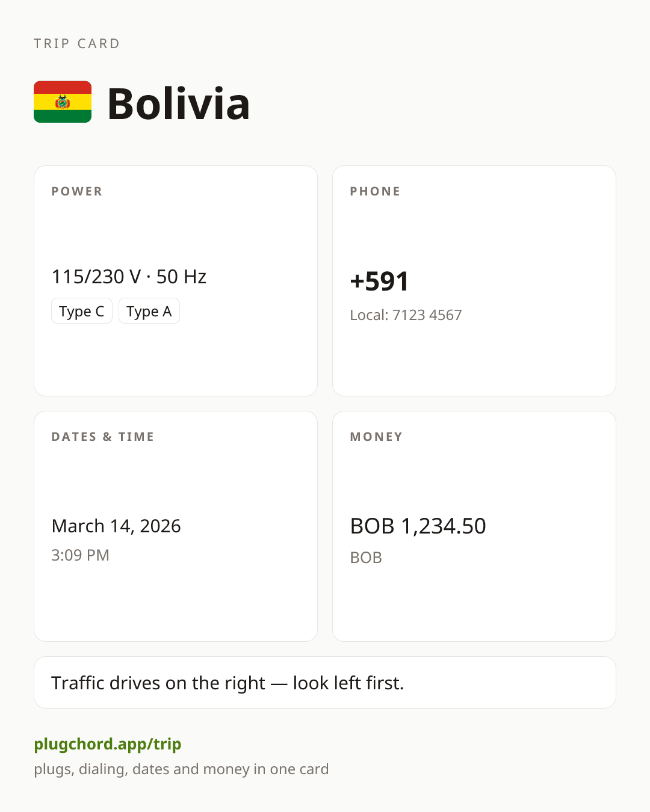The width and height of the screenshot is (650, 812).
Task: Click the TRIP CARD label
Action: click(x=77, y=43)
